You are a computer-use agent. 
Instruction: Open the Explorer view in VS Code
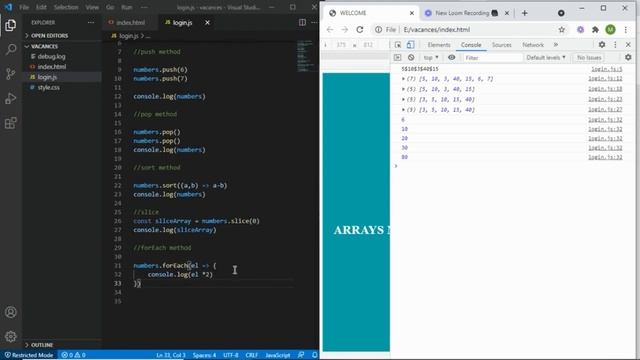click(x=11, y=25)
